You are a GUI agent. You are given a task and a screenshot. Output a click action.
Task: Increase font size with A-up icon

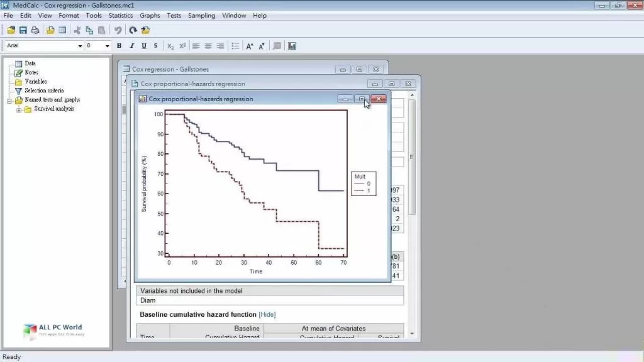click(x=249, y=46)
